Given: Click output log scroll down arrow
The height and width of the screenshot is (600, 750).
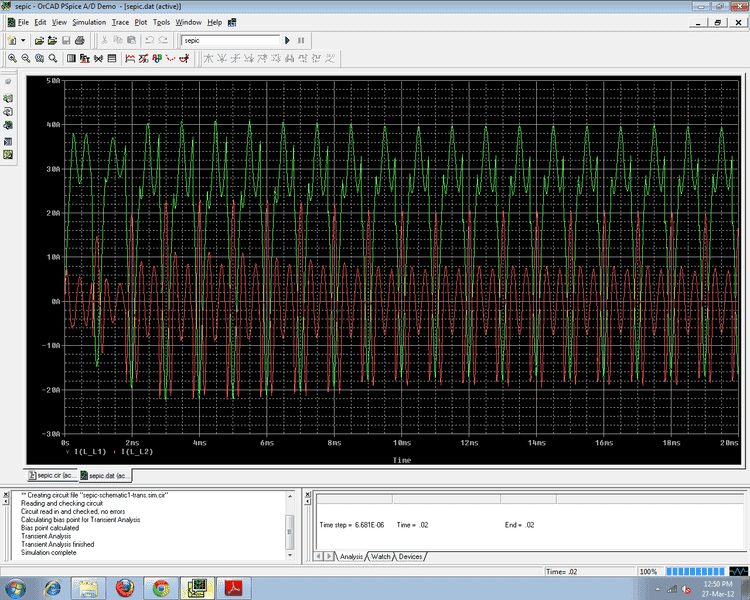Looking at the screenshot, I should [290, 555].
